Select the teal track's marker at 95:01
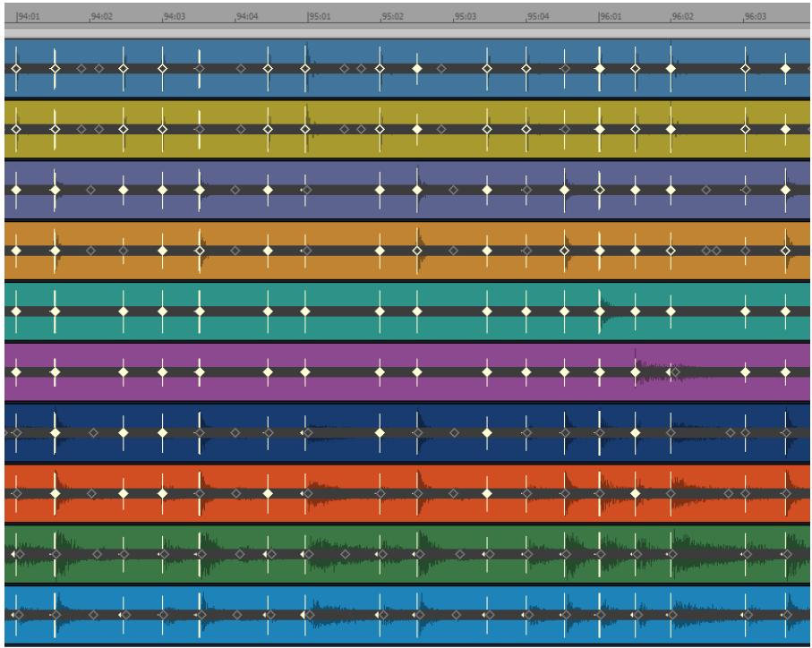 [305, 311]
